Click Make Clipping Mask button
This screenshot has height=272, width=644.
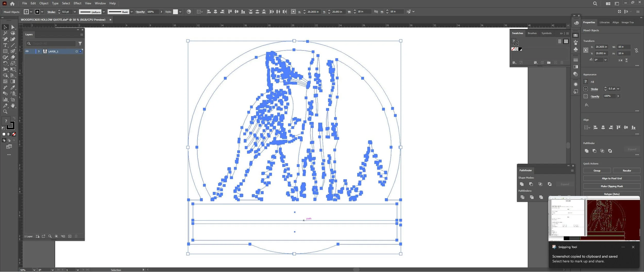tap(612, 186)
